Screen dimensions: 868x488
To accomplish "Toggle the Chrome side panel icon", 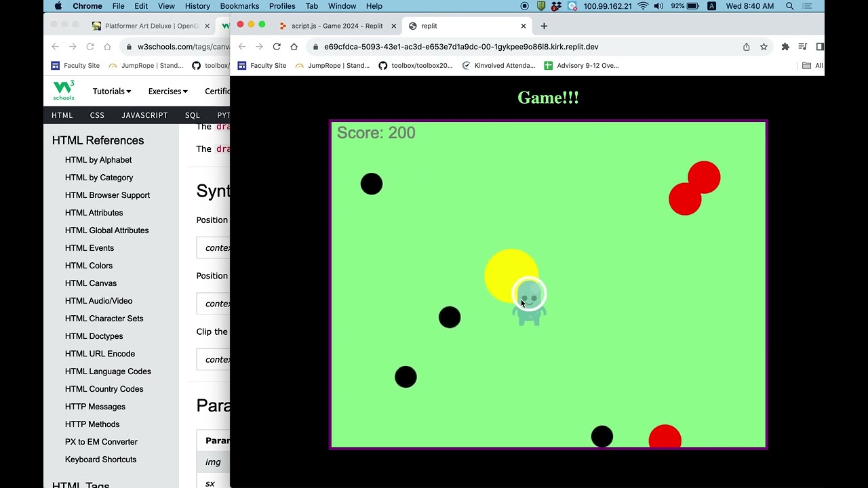I will [x=819, y=47].
